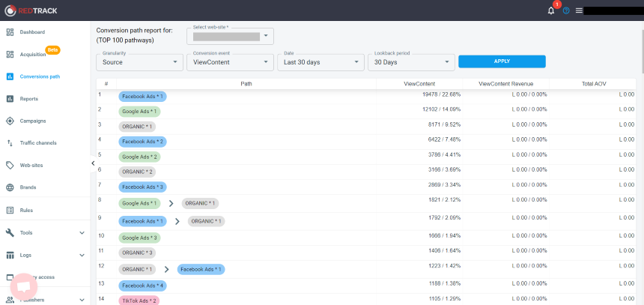This screenshot has width=644, height=305.
Task: Click the help question mark icon
Action: pyautogui.click(x=566, y=10)
